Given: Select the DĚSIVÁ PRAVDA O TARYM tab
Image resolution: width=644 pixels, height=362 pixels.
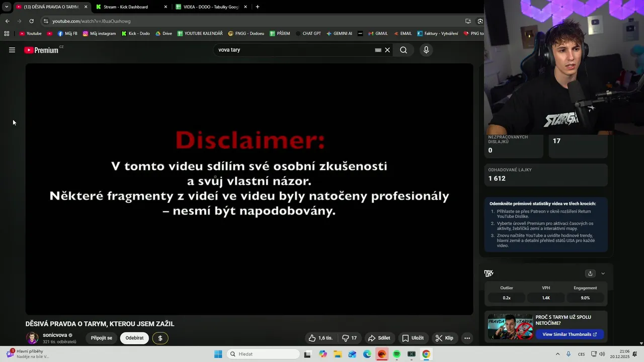Looking at the screenshot, I should click(x=51, y=7).
